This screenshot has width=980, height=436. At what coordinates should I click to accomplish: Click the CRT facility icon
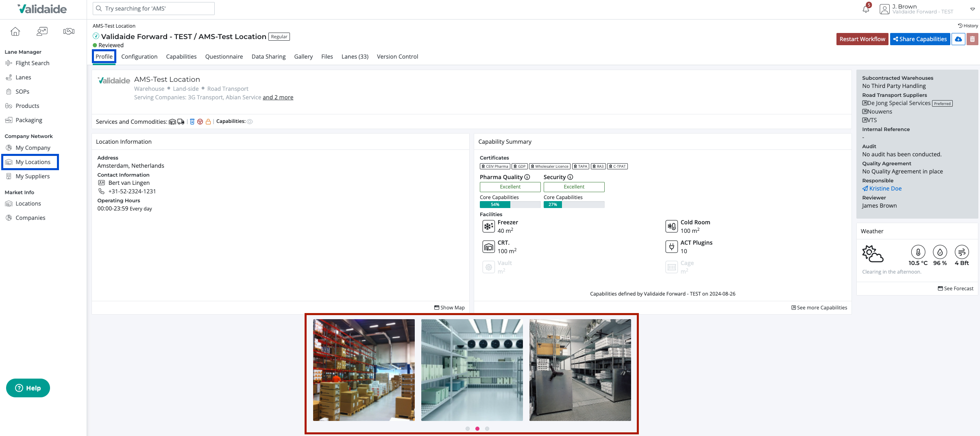coord(488,247)
